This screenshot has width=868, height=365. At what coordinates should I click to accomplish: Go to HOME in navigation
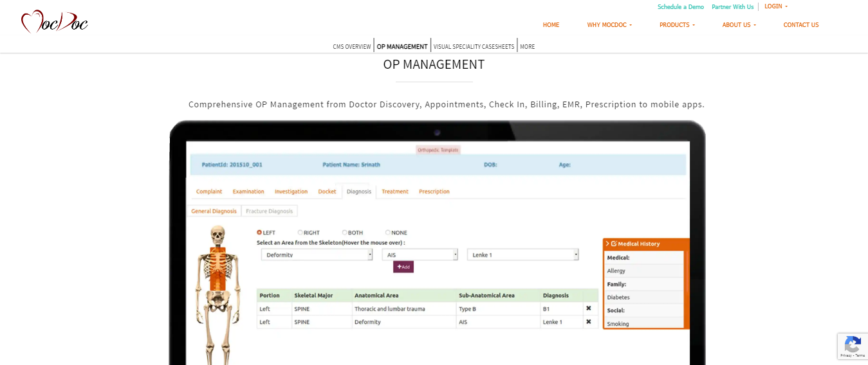551,25
